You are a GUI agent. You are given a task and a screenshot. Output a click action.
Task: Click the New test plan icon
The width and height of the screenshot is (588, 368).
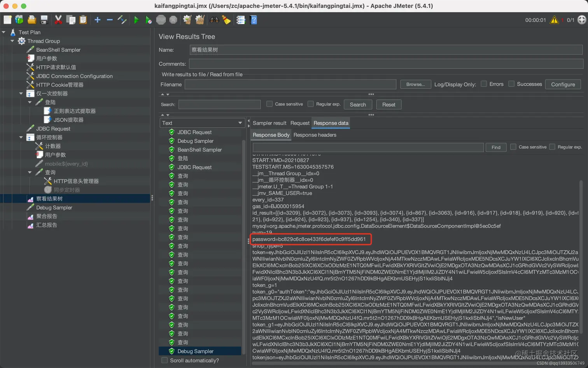pos(7,19)
